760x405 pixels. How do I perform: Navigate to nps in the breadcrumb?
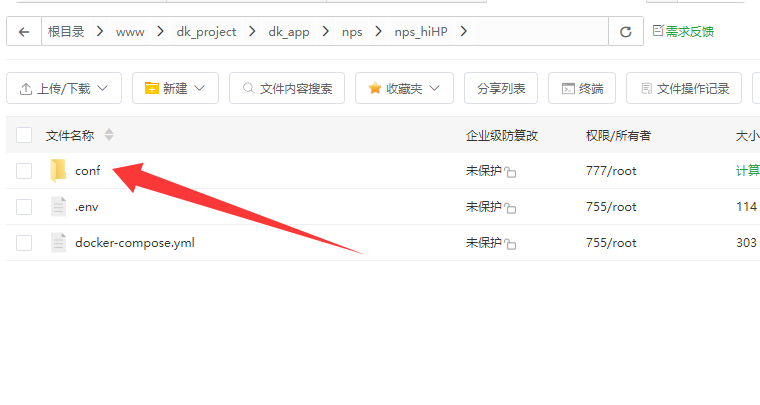(x=352, y=32)
